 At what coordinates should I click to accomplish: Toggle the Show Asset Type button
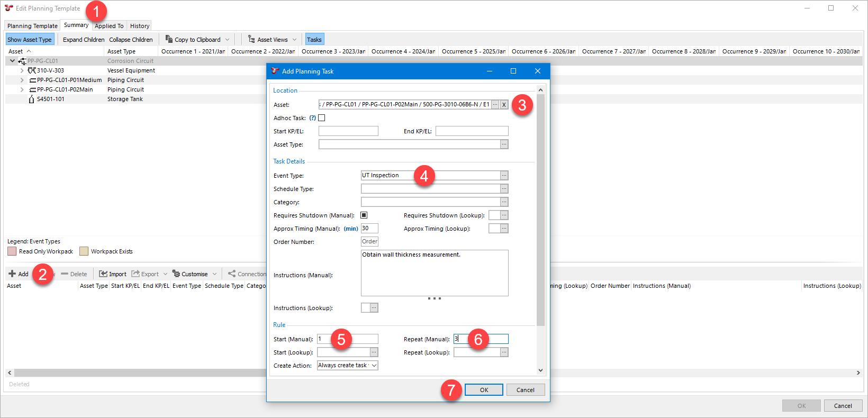30,40
